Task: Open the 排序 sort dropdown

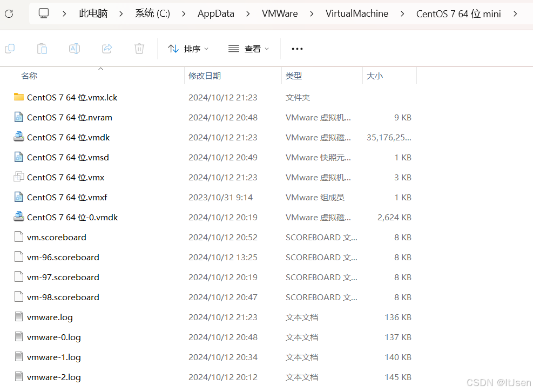Action: point(188,49)
